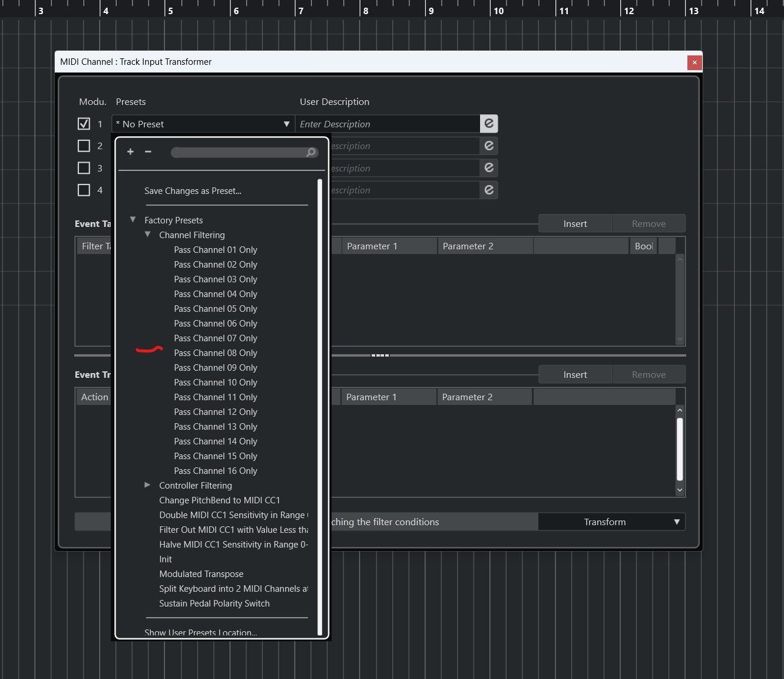Select Save Changes as Preset

193,191
